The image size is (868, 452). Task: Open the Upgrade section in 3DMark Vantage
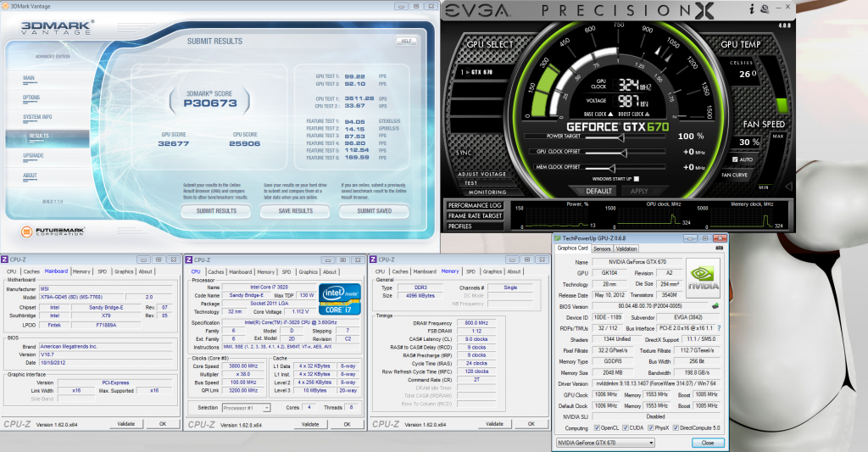tap(33, 156)
